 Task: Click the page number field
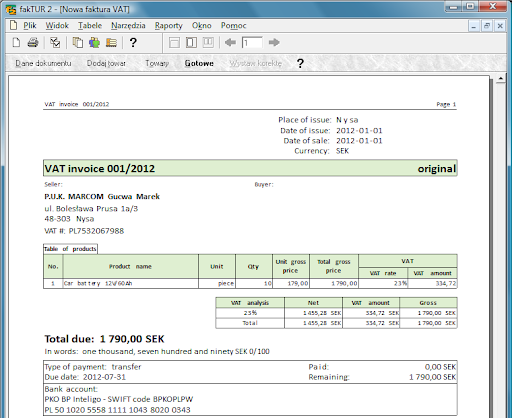[252, 43]
